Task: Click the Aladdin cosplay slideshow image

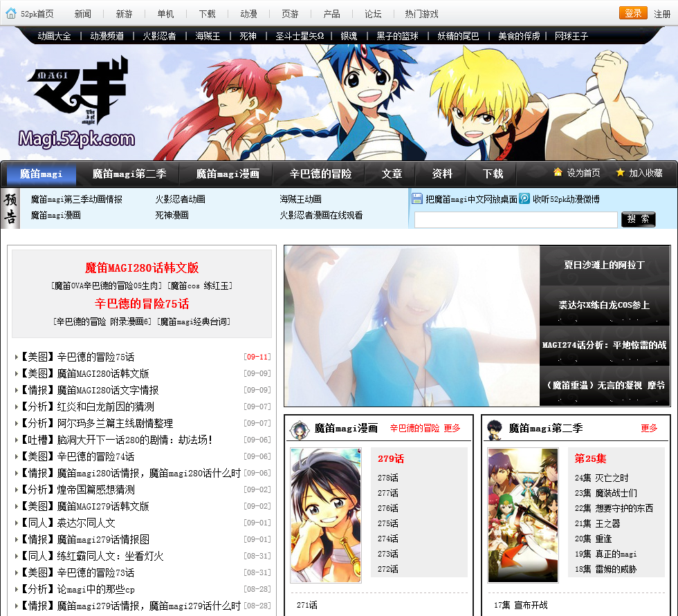Action: [x=412, y=326]
